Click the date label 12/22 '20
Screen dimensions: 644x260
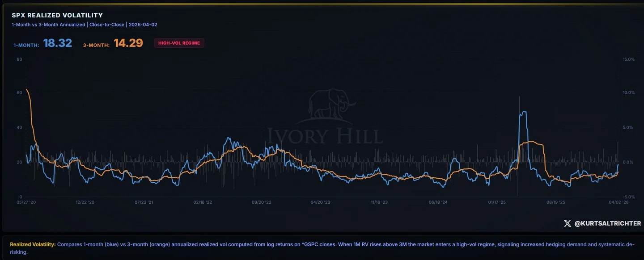coord(85,202)
